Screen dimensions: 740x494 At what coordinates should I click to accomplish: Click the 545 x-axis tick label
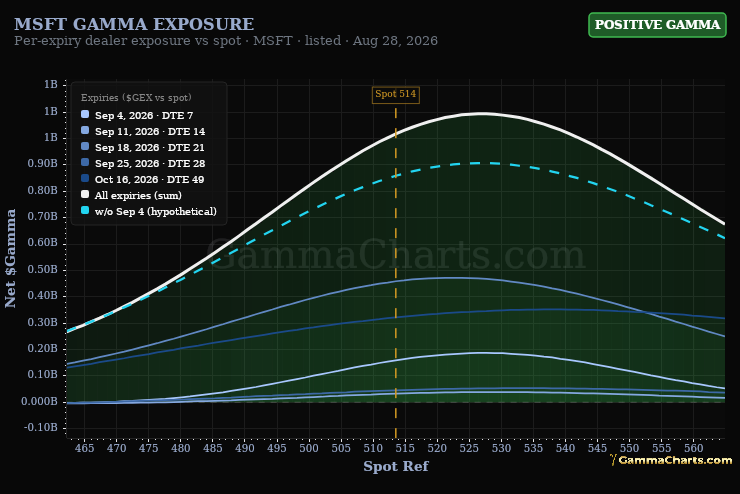coord(597,448)
